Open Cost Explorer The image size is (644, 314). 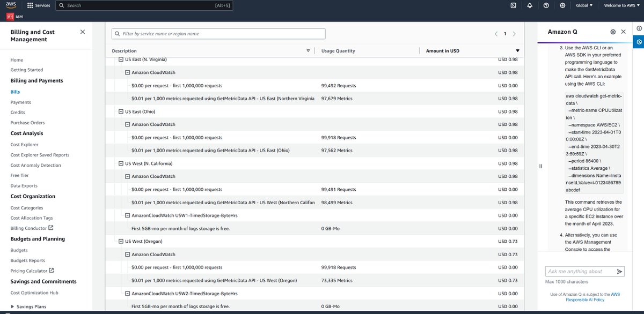(25, 145)
